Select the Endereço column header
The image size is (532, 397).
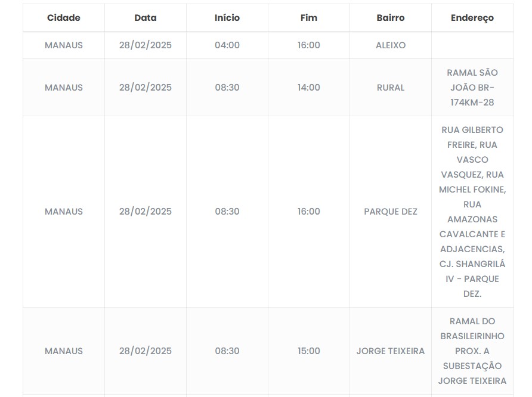(x=472, y=18)
